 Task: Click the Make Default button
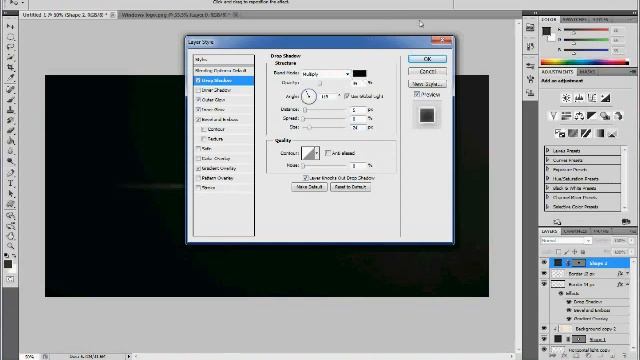pos(309,187)
